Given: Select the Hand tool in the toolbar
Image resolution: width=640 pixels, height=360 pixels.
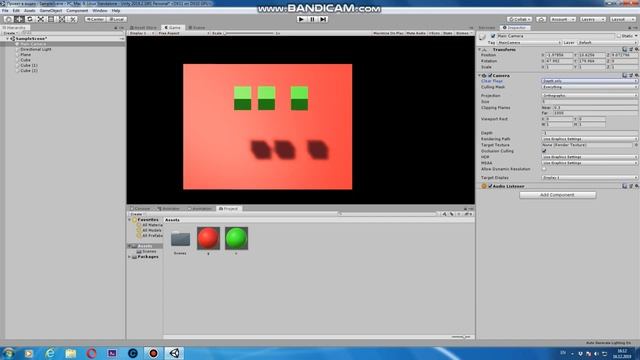Looking at the screenshot, I should (8, 19).
